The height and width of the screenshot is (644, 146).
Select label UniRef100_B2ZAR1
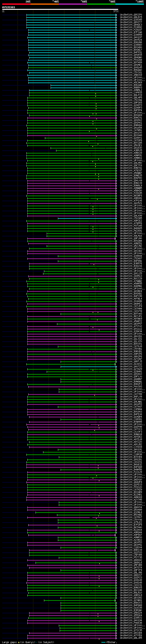click(x=131, y=495)
